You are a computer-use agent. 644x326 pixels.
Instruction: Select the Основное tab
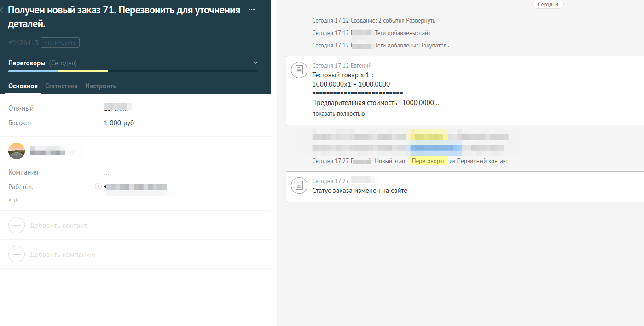pyautogui.click(x=23, y=86)
